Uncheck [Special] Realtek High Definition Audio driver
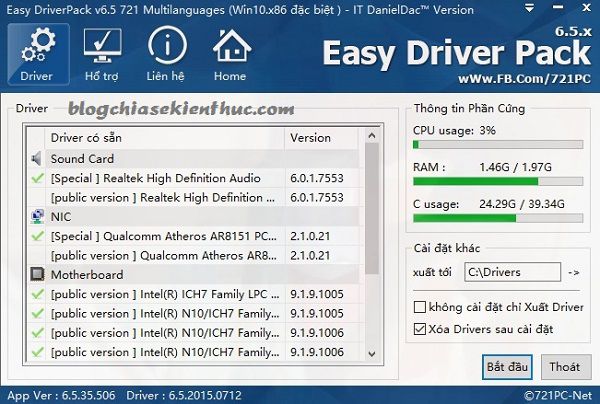 pos(37,178)
